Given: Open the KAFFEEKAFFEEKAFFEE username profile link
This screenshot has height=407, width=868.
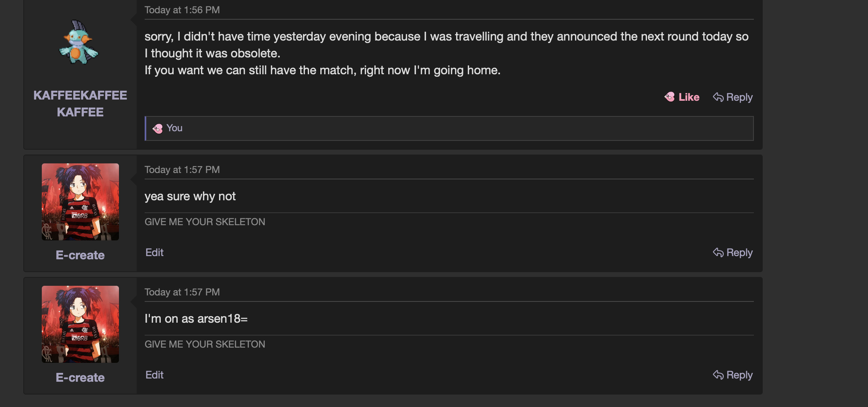Looking at the screenshot, I should pyautogui.click(x=80, y=104).
